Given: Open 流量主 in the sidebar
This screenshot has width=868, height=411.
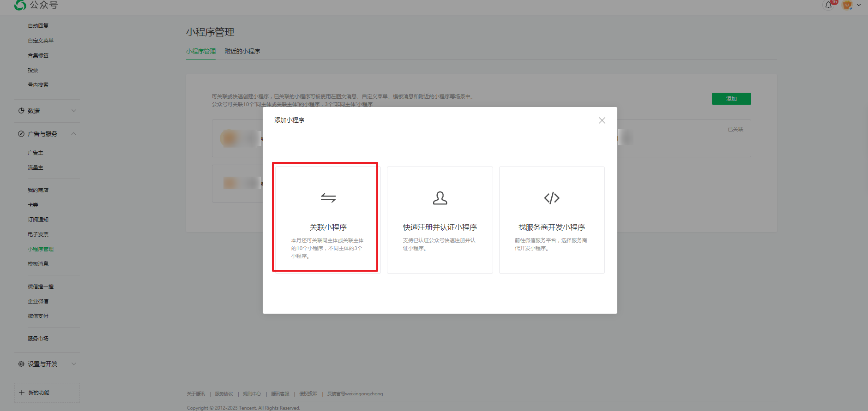Looking at the screenshot, I should pos(36,167).
